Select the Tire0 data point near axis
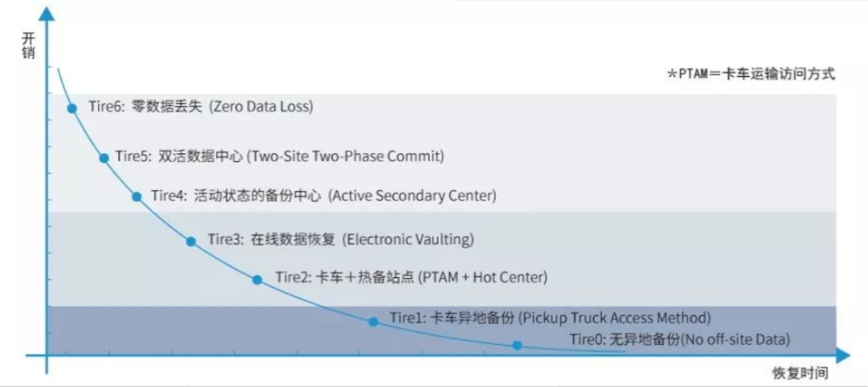 click(x=517, y=346)
